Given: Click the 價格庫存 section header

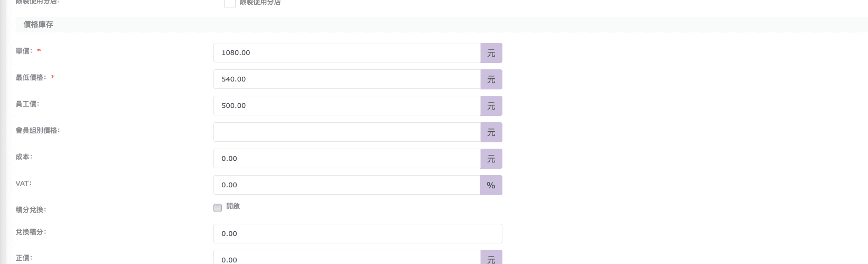Looking at the screenshot, I should tap(39, 24).
